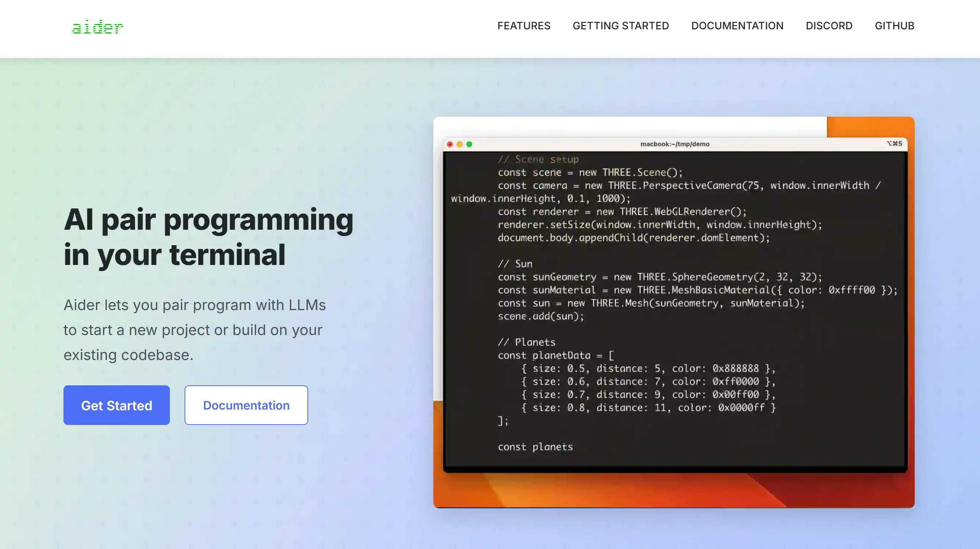Viewport: 980px width, 549px height.
Task: Click the code line with color 0xff0000
Action: coord(648,382)
